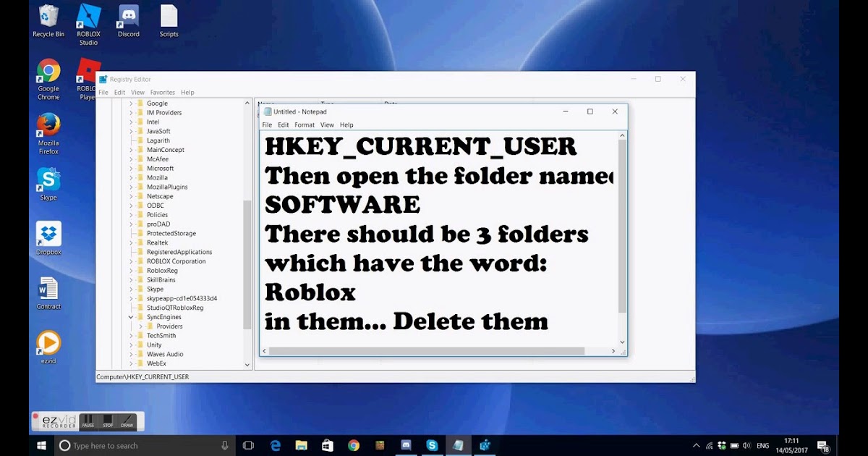Switch to Skype via the taskbar icon
868x456 pixels.
point(432,445)
